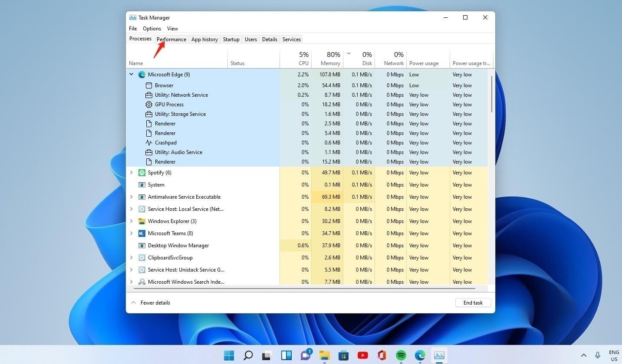
Task: Click the Task Manager taskbar icon
Action: [439, 355]
